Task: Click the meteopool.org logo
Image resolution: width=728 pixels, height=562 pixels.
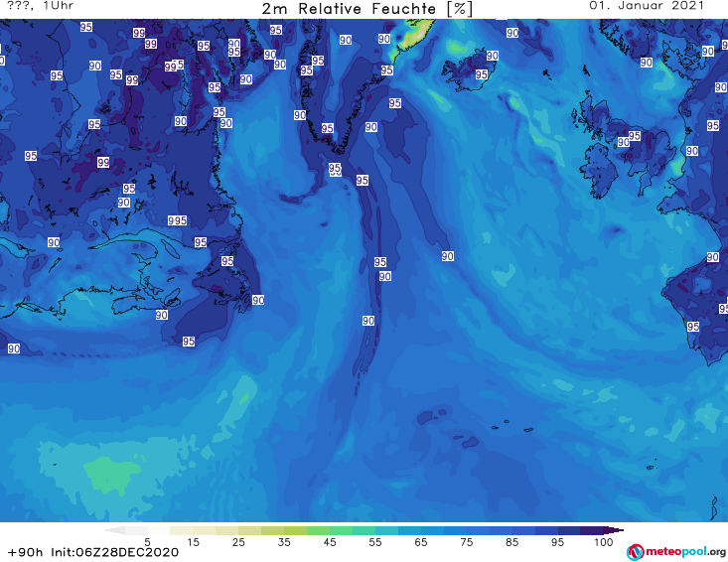Action: pyautogui.click(x=676, y=552)
